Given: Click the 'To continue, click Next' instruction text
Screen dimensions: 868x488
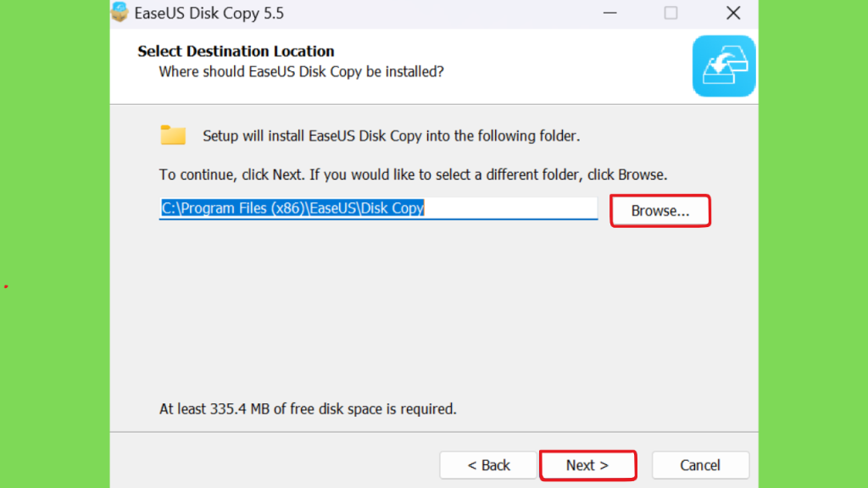Looking at the screenshot, I should (x=413, y=175).
